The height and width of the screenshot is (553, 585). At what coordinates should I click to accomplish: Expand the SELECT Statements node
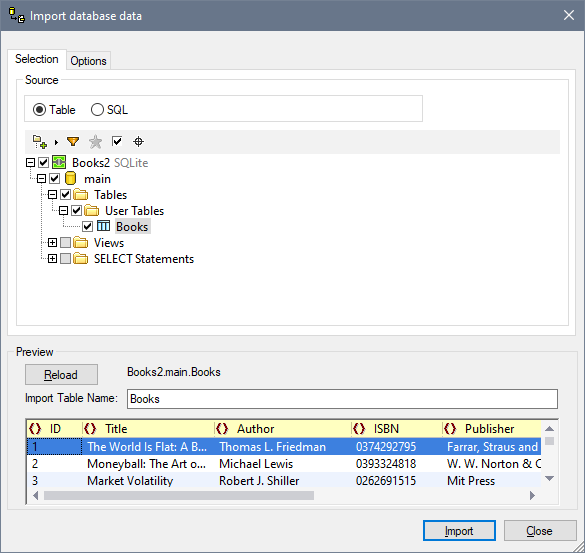tap(53, 259)
